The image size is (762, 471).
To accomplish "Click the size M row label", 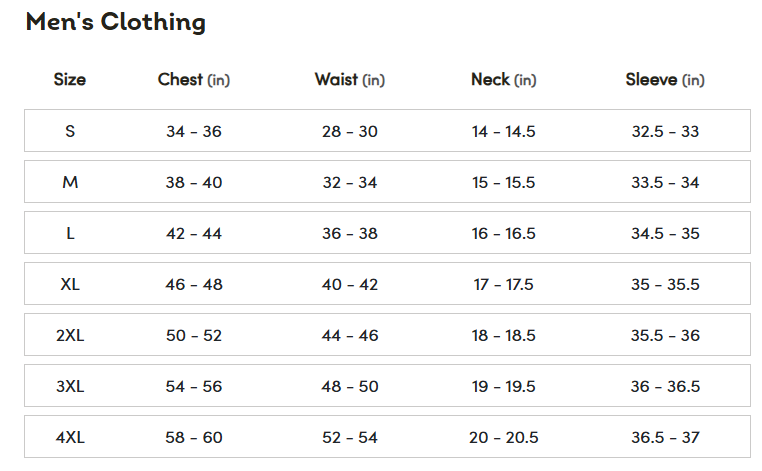I will pyautogui.click(x=70, y=182).
